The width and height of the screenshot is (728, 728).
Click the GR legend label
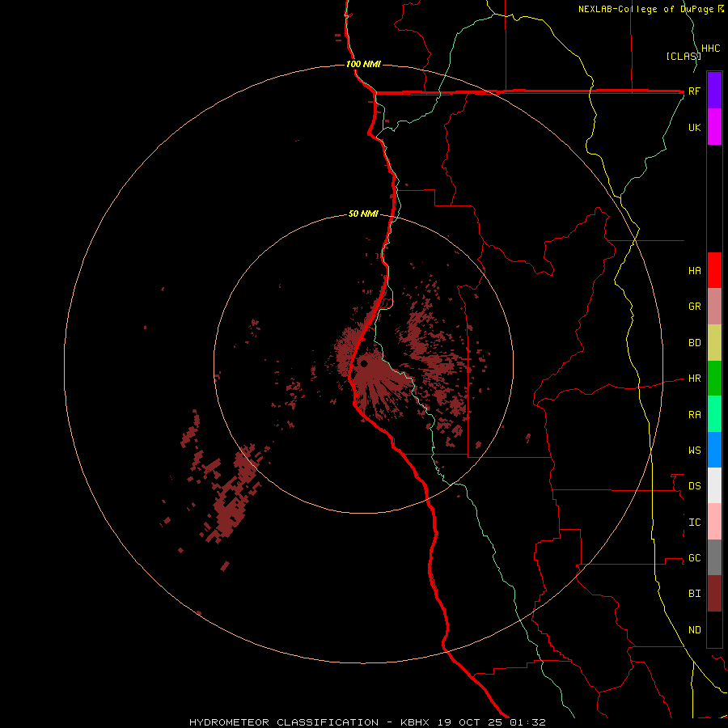(694, 307)
